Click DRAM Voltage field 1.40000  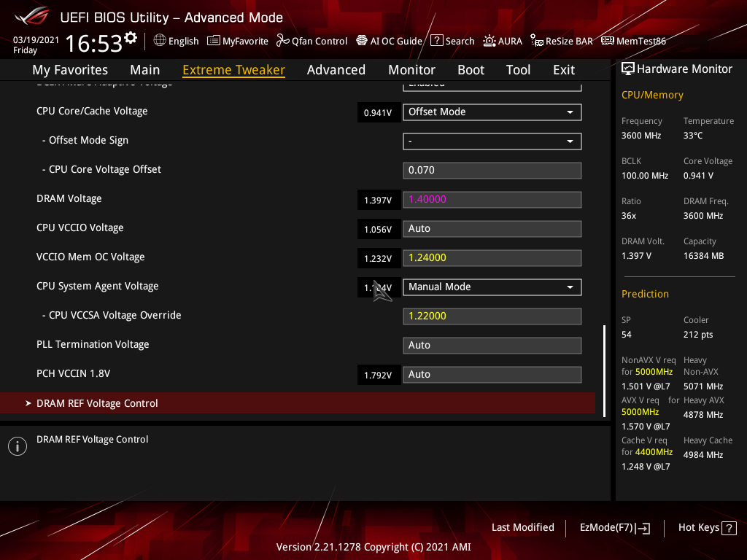(x=492, y=200)
